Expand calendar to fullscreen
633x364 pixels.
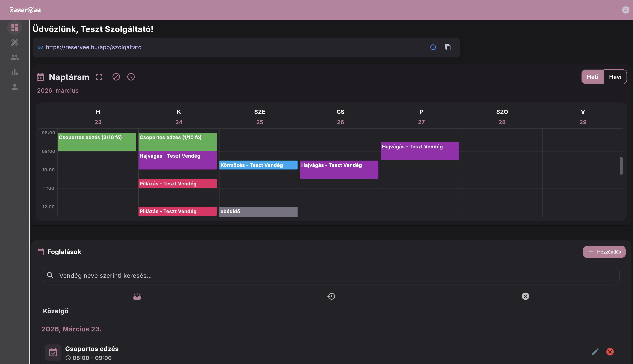point(99,77)
